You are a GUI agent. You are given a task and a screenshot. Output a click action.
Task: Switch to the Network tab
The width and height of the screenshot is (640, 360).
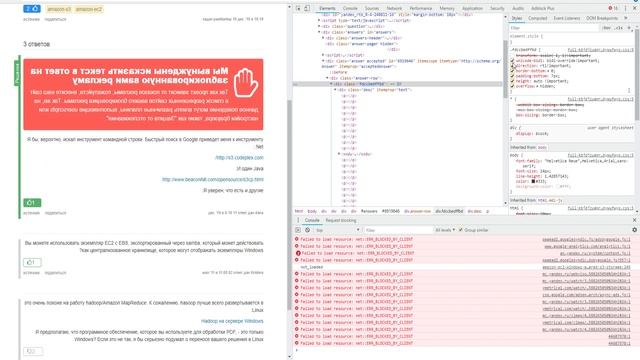[394, 8]
